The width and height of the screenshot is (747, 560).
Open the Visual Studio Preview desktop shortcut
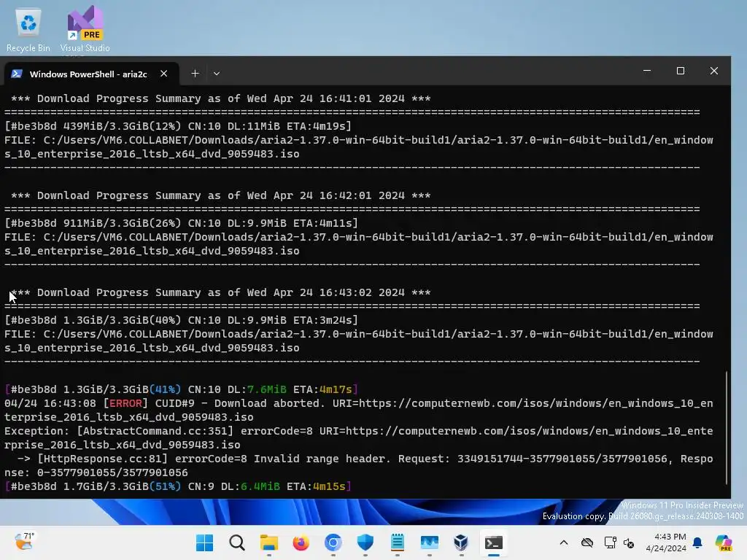85,30
